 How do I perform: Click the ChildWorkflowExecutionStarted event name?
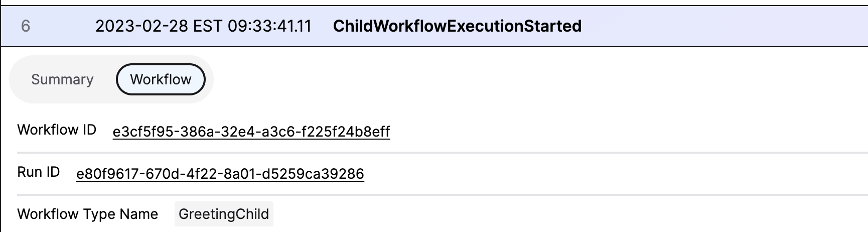click(457, 26)
